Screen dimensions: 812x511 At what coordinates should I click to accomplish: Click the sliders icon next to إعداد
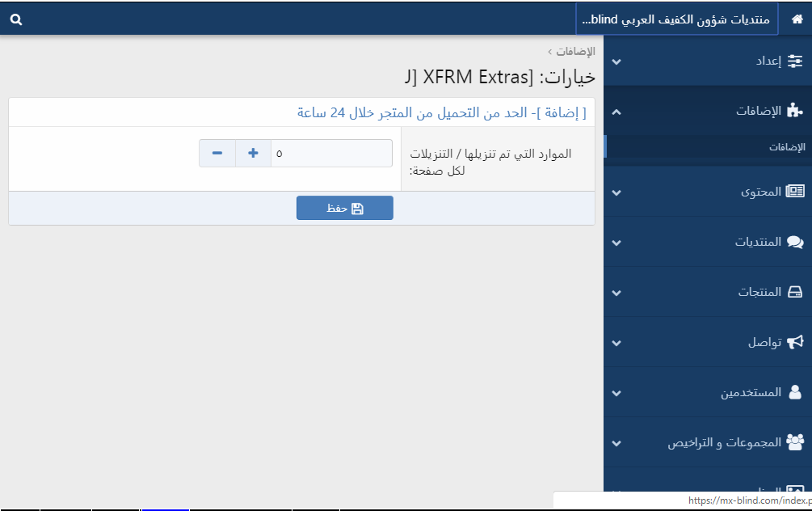[x=795, y=61]
